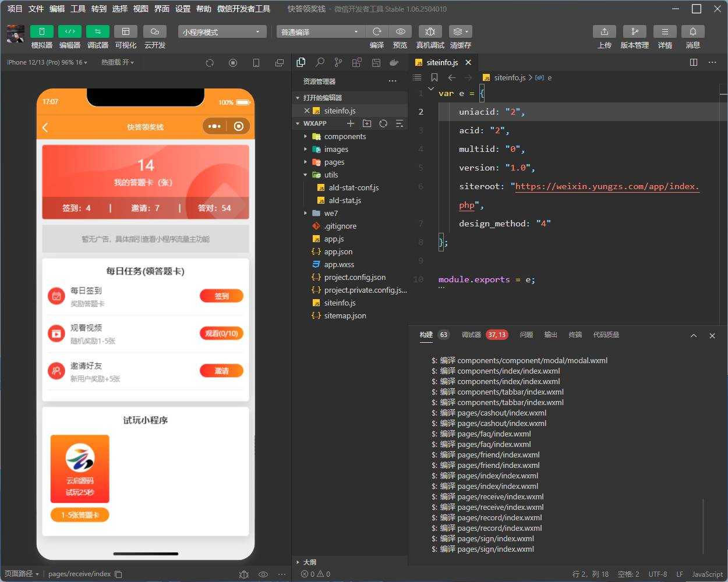Open the 可视化 visual editor icon
Image resolution: width=728 pixels, height=582 pixels.
[126, 31]
